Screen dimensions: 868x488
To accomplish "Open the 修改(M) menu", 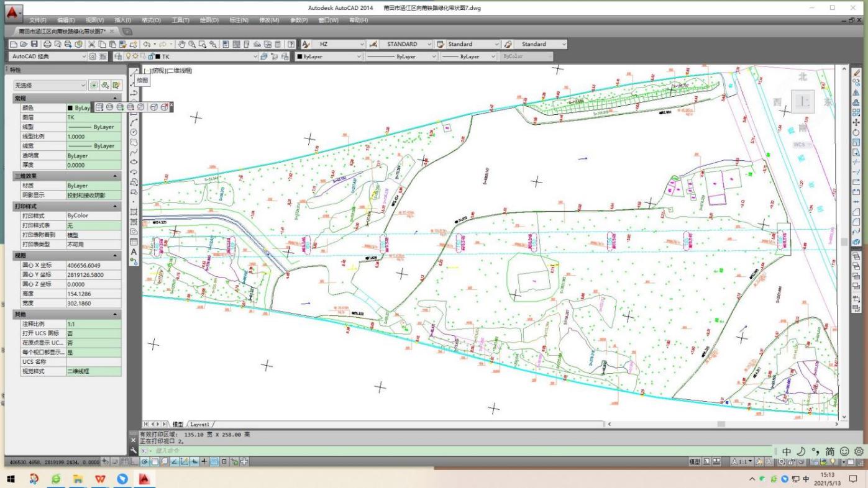I will point(269,20).
